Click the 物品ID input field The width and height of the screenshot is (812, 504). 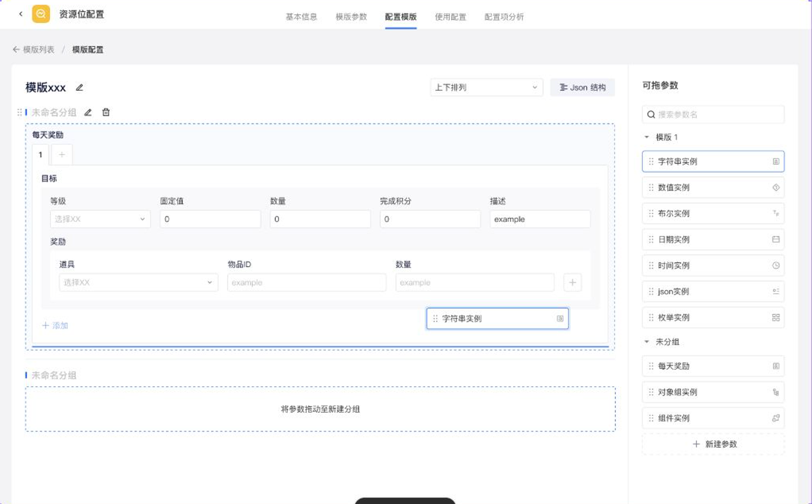(x=307, y=282)
